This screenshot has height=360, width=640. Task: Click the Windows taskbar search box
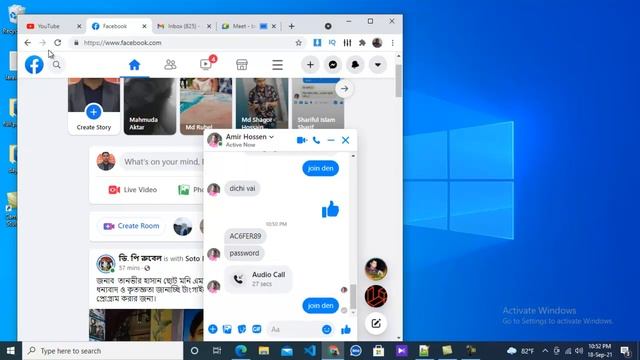tap(103, 351)
